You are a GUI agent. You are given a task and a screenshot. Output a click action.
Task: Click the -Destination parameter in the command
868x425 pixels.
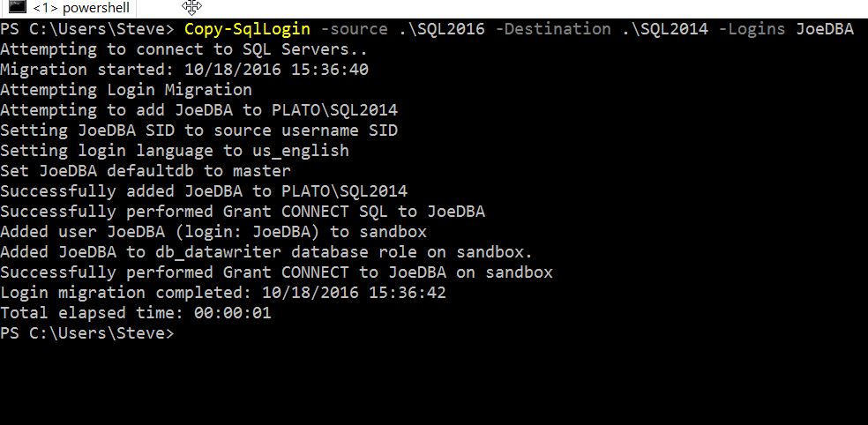click(x=552, y=29)
